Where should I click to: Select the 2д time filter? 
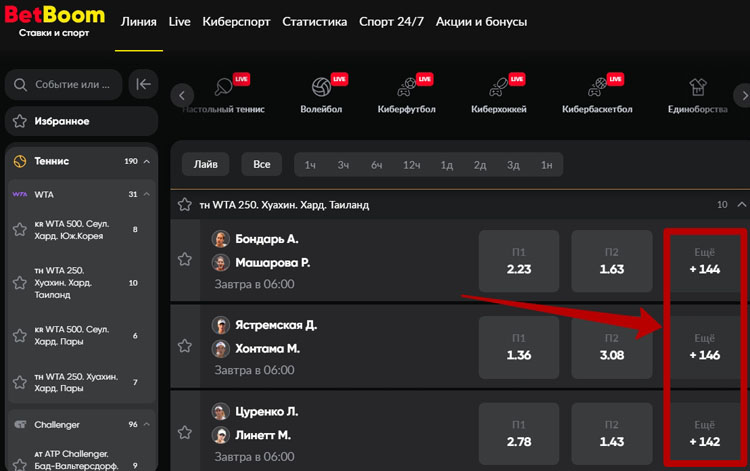[480, 165]
